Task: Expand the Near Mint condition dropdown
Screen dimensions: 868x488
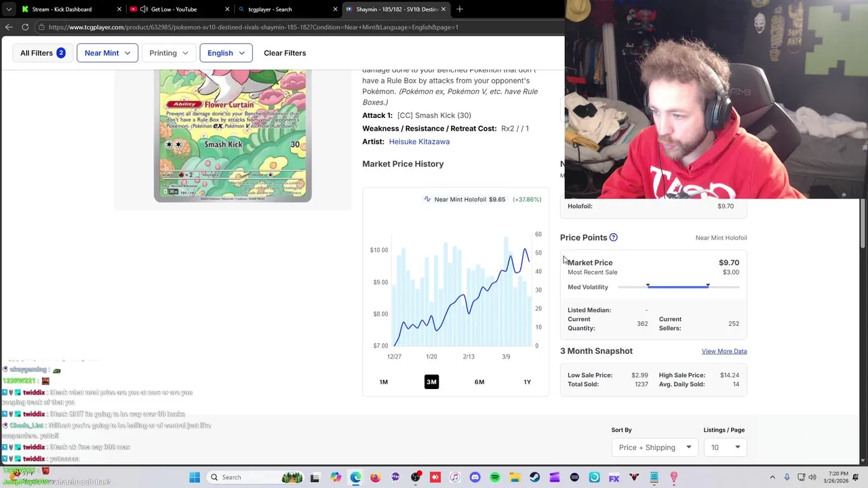Action: pyautogui.click(x=107, y=53)
